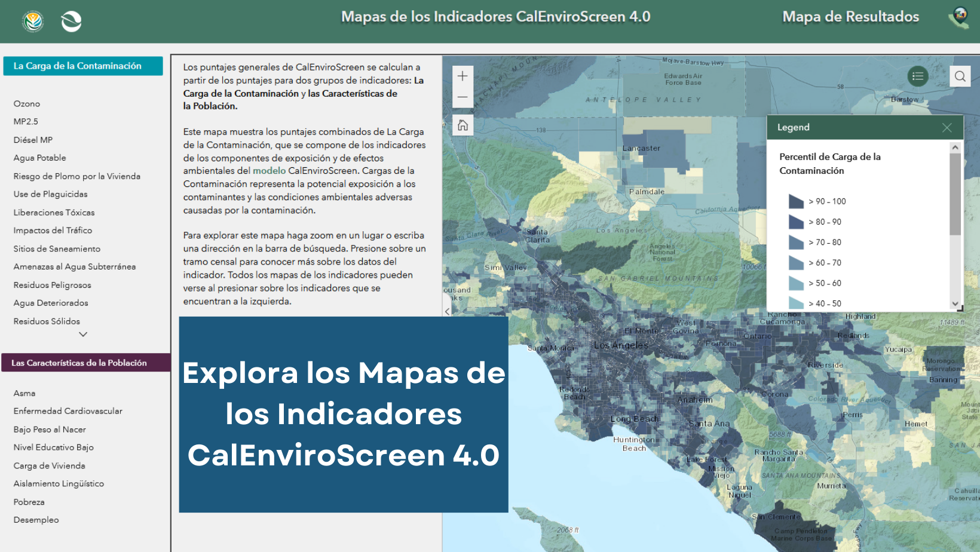Open the Diésel MP indicator map
This screenshot has width=980, height=552.
(x=33, y=140)
